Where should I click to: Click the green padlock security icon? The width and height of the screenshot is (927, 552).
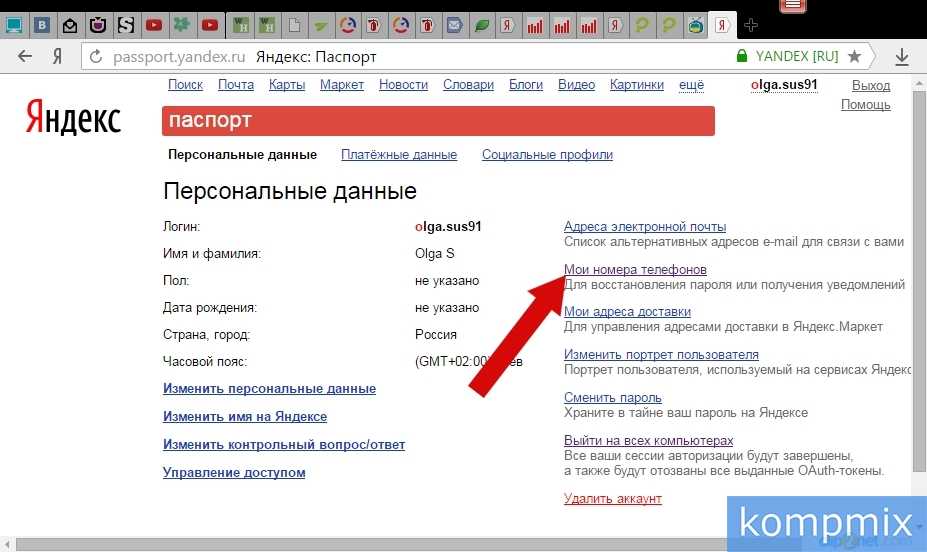[741, 56]
